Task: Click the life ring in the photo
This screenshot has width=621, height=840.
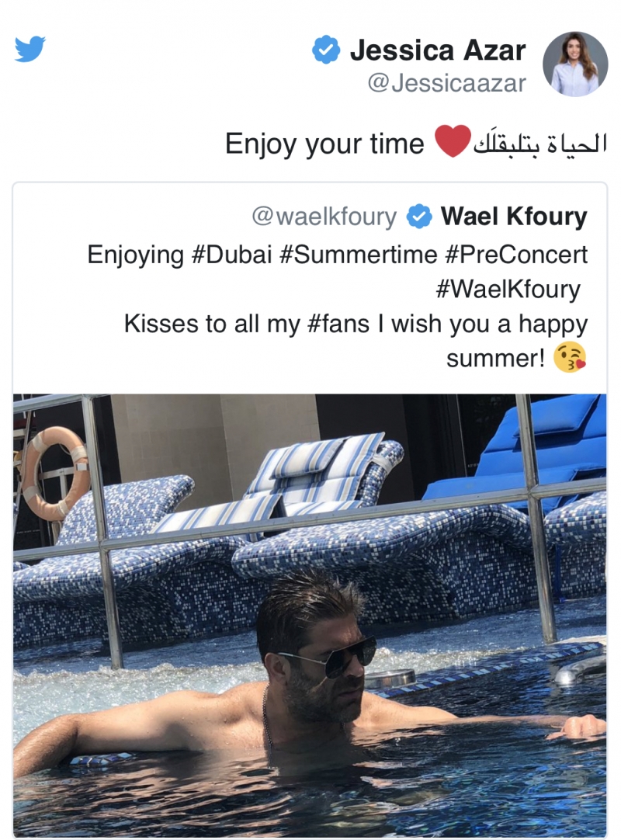Action: tap(54, 474)
